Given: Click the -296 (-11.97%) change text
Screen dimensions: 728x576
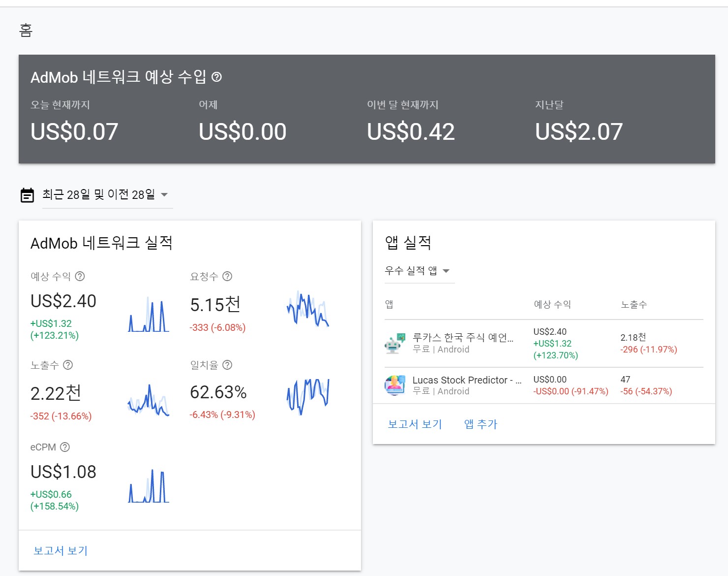Looking at the screenshot, I should coord(649,349).
